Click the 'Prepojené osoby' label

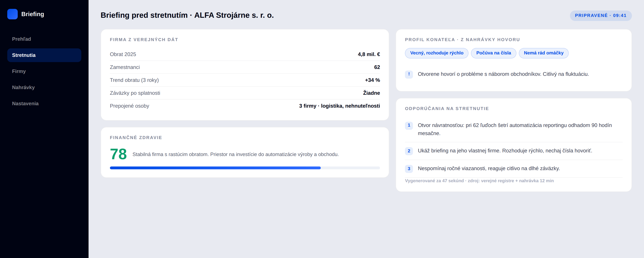[129, 106]
